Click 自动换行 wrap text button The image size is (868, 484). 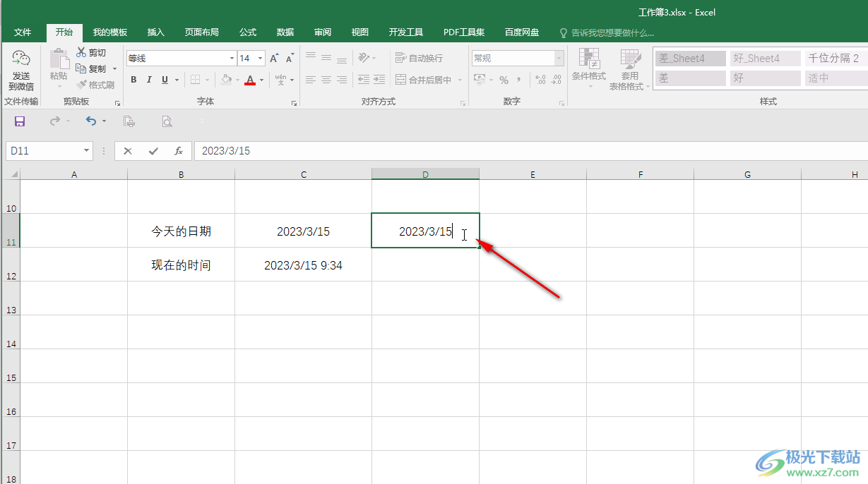click(419, 58)
